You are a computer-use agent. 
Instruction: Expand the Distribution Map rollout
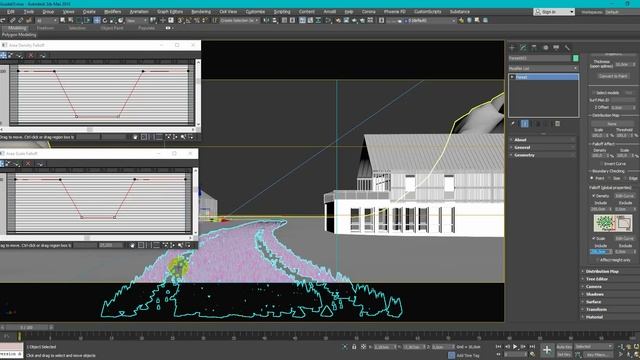(610, 271)
